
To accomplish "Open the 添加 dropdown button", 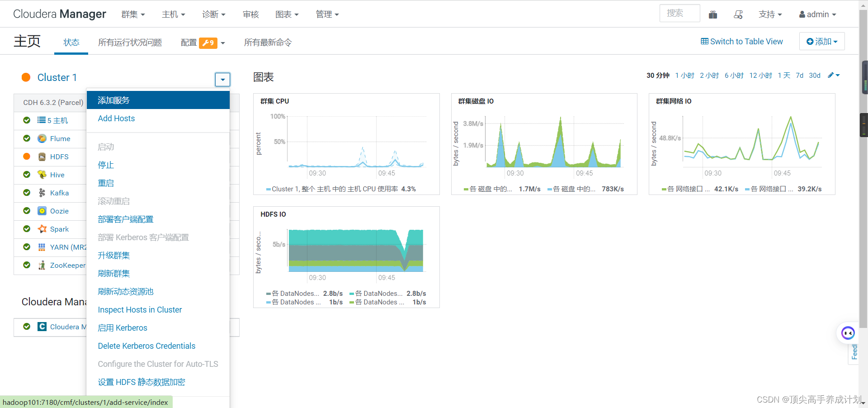I will coord(822,42).
